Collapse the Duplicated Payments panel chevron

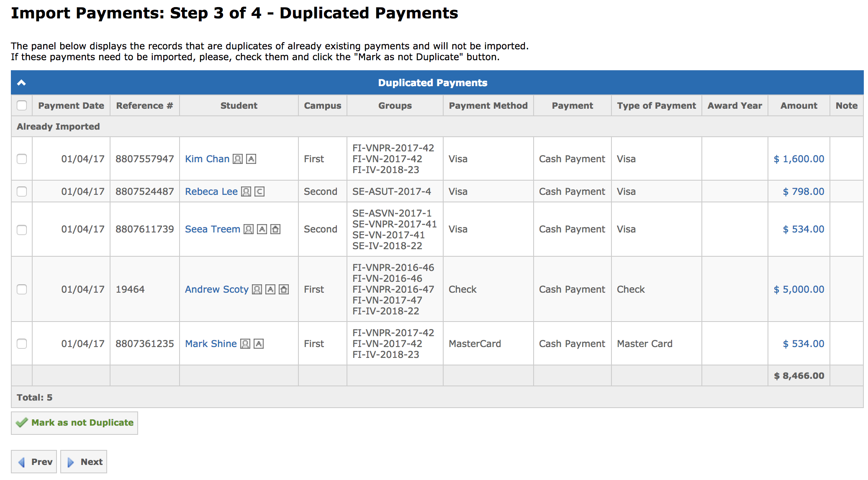(21, 83)
